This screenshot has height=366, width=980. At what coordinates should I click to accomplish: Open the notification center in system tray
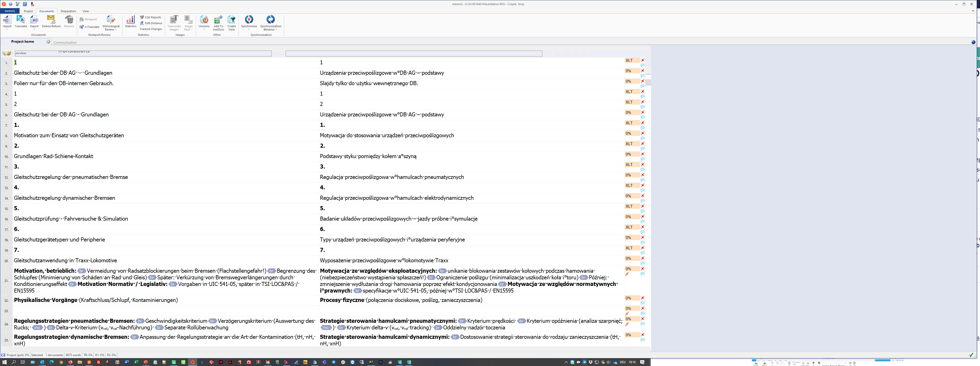click(x=642, y=362)
